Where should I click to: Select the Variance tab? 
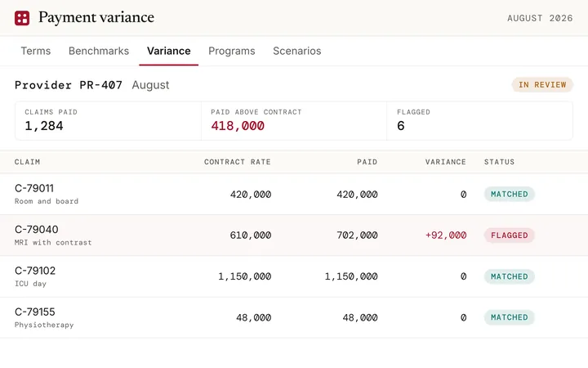169,51
